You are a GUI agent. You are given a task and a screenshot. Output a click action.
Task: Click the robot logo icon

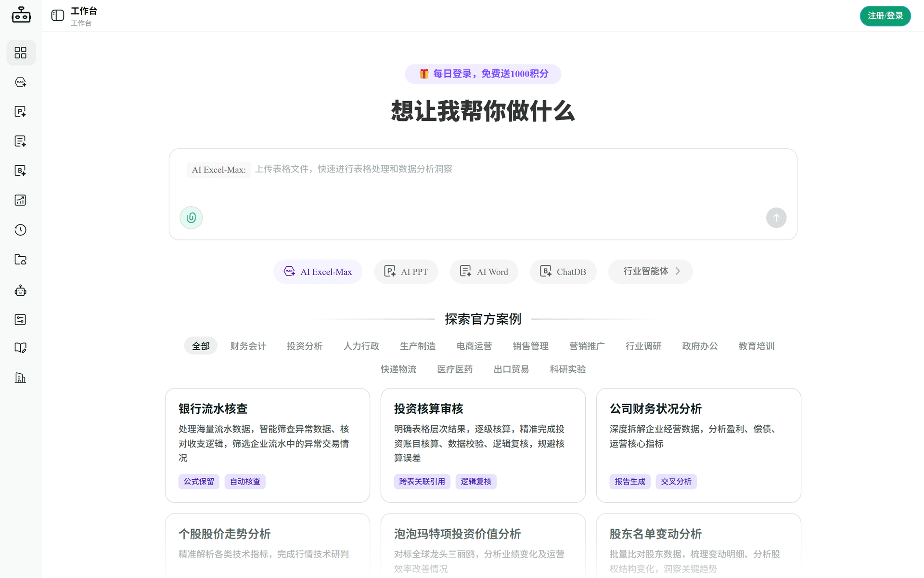[21, 15]
